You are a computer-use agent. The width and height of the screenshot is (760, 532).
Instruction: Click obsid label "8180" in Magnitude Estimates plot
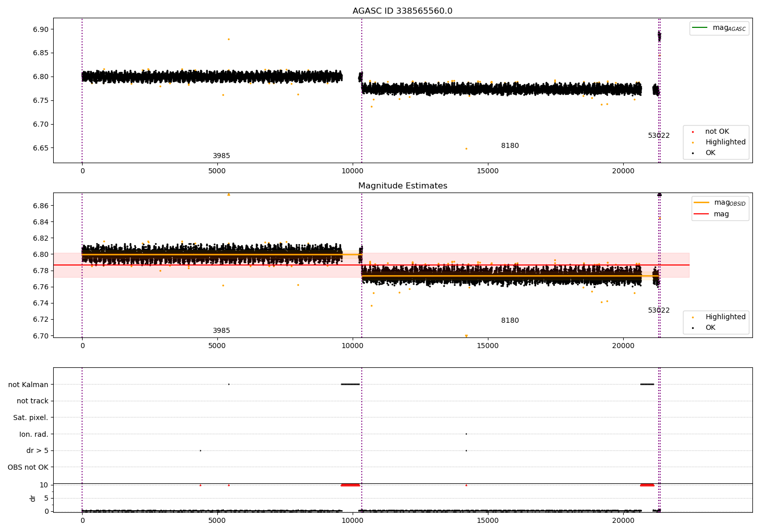(510, 320)
